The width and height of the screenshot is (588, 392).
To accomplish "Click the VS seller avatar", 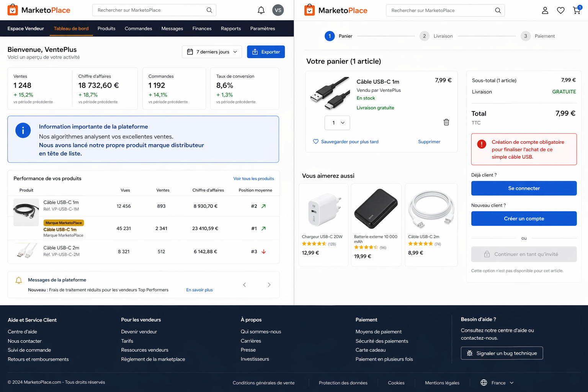I will pyautogui.click(x=278, y=10).
